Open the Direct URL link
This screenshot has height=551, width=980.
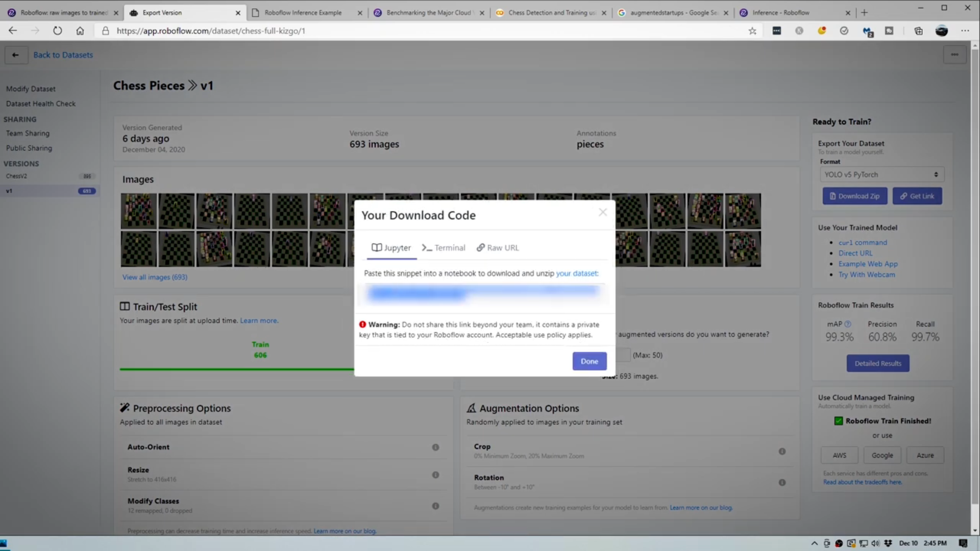tap(855, 253)
